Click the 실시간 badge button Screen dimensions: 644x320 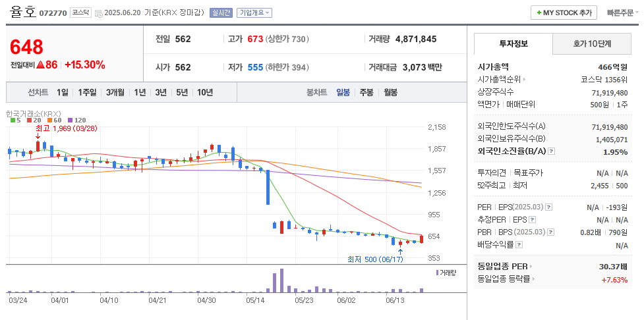click(x=221, y=13)
